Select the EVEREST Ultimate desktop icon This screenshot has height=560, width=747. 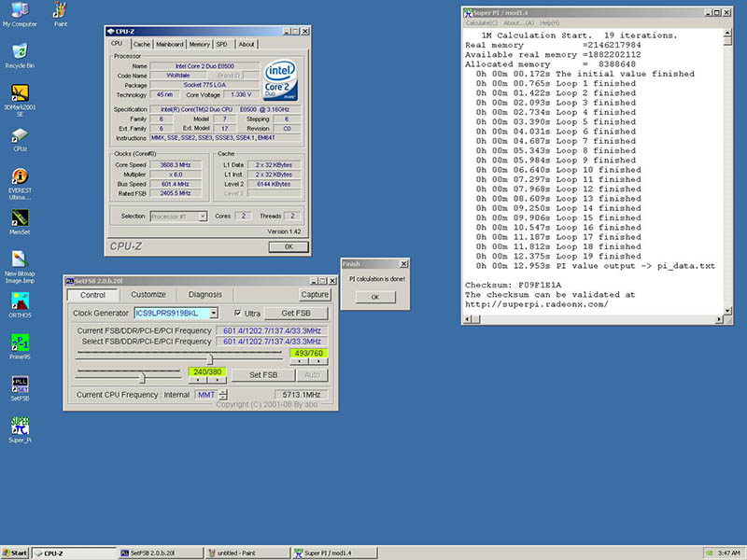point(20,184)
